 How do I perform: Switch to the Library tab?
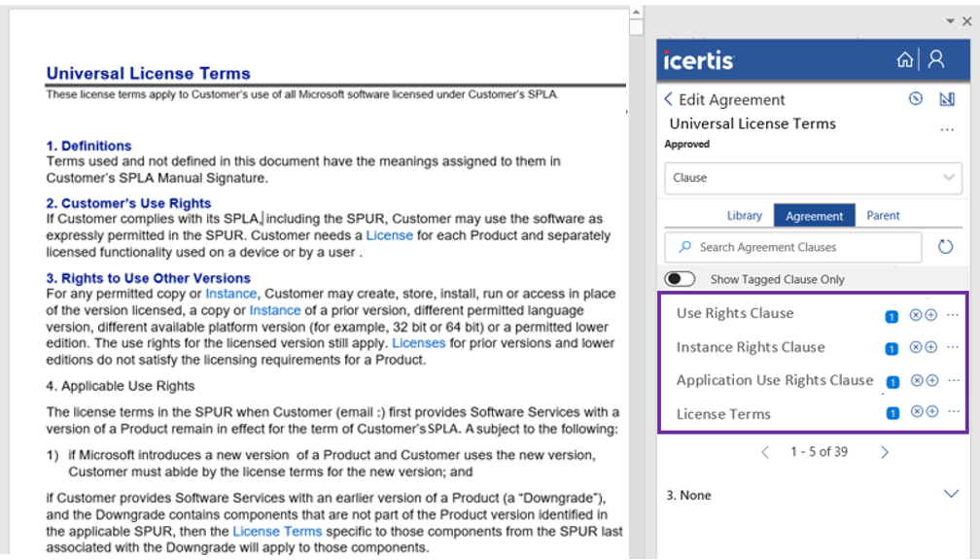[x=744, y=216]
